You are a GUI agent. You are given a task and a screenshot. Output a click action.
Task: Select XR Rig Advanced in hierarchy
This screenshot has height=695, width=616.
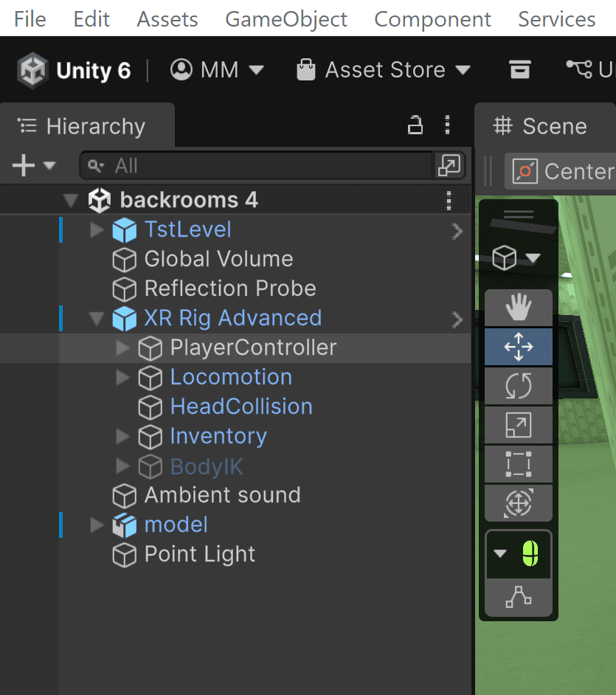tap(232, 318)
